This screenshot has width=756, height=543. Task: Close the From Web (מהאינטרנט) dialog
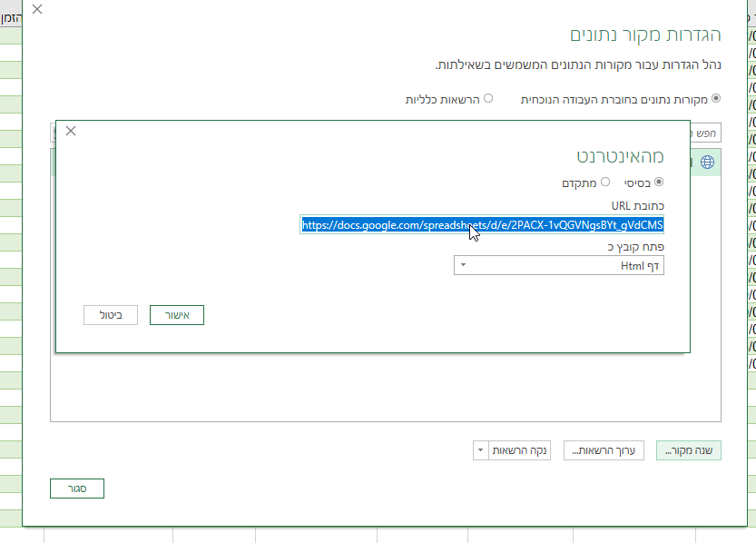coord(71,131)
